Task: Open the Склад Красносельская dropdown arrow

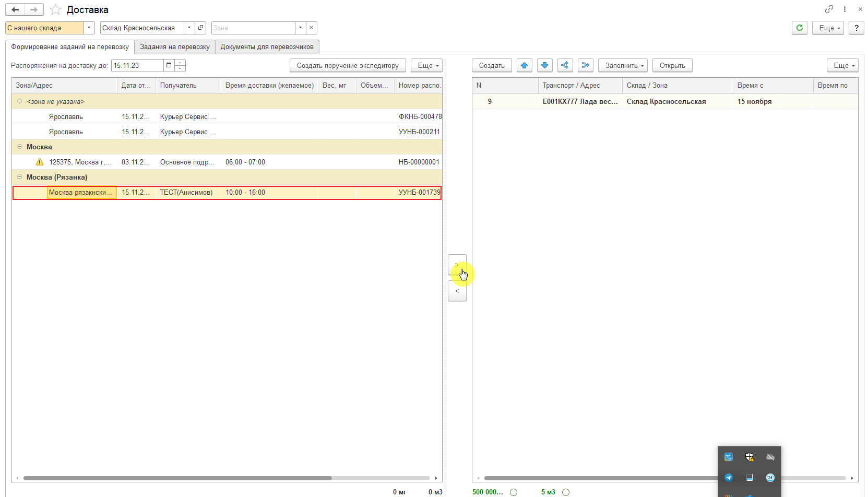Action: pos(189,28)
